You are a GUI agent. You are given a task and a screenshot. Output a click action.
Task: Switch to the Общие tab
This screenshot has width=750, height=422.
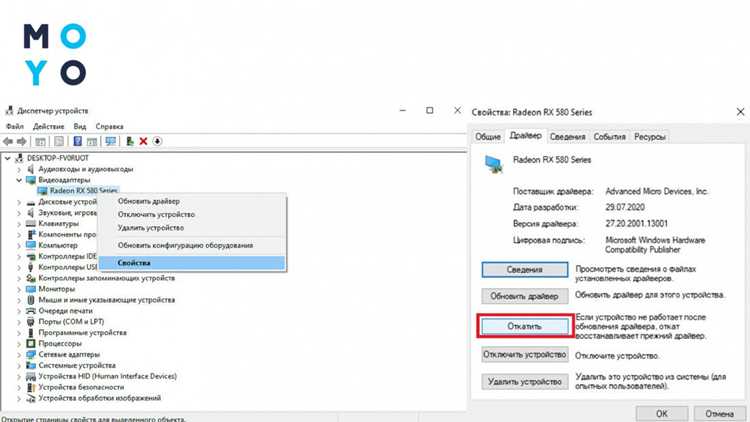point(487,137)
